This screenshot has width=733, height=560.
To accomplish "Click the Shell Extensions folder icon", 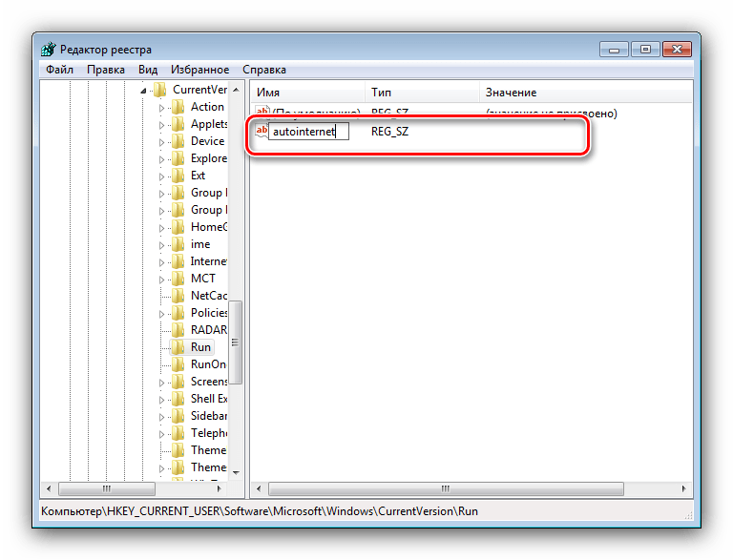I will coord(178,399).
